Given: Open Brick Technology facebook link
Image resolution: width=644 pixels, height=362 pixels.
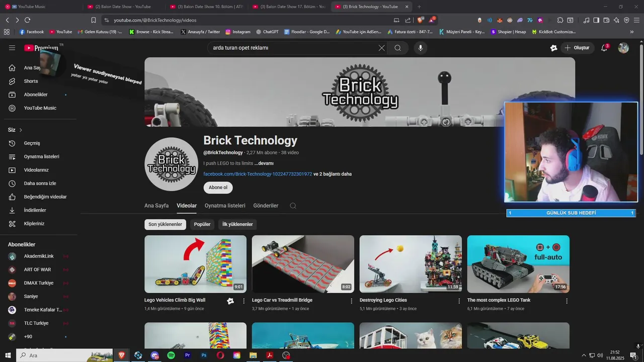Looking at the screenshot, I should coord(258,174).
